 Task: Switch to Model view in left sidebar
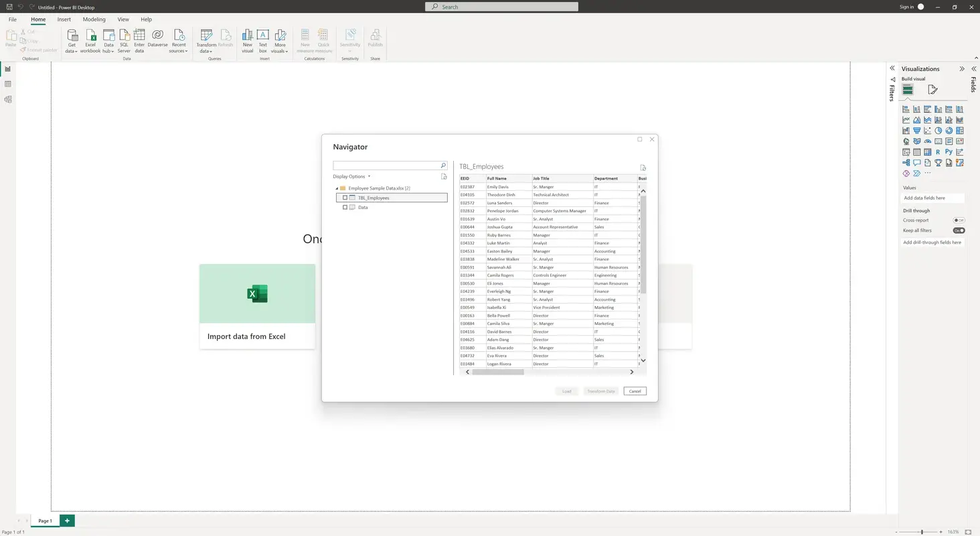tap(8, 99)
